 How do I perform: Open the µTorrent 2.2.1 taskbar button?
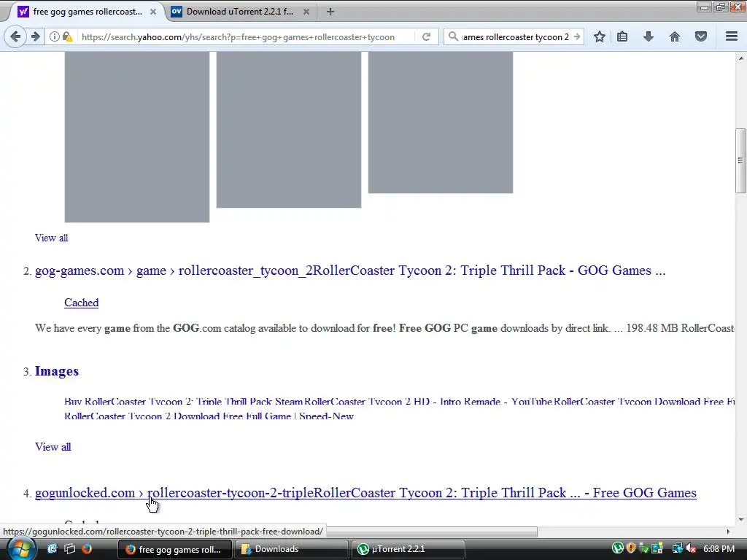pyautogui.click(x=408, y=550)
